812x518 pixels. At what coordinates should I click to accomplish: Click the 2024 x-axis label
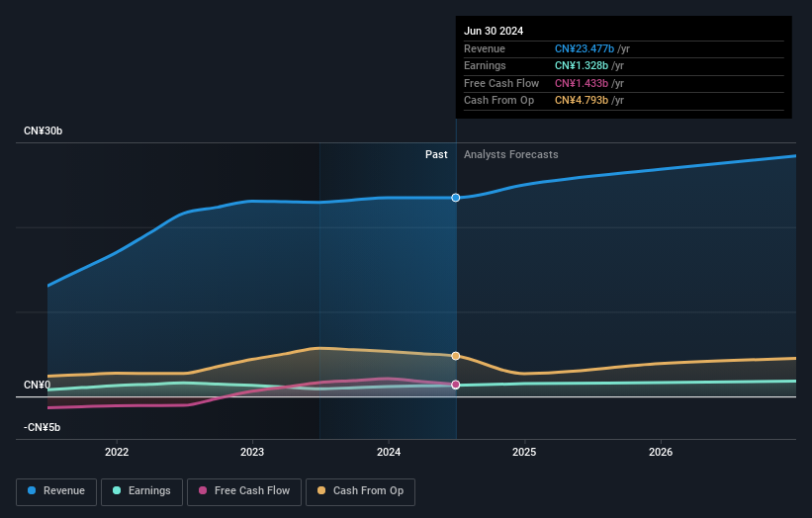coord(389,452)
